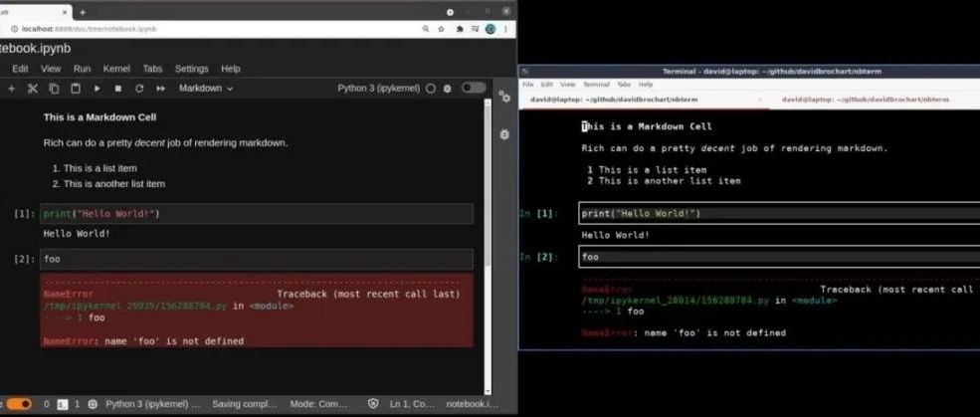
Task: Restart the kernel with circular arrow icon
Action: 139,89
